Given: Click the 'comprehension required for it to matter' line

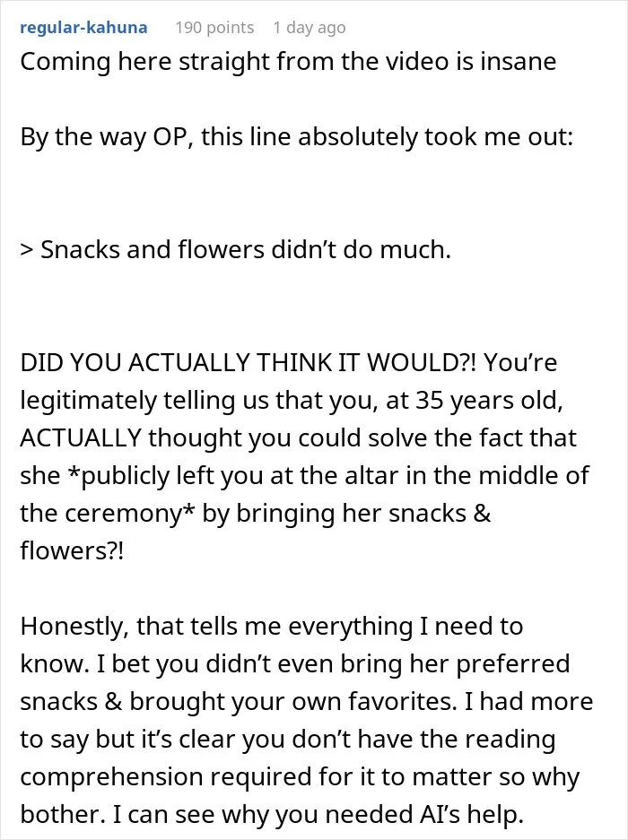Looking at the screenshot, I should click(300, 777).
